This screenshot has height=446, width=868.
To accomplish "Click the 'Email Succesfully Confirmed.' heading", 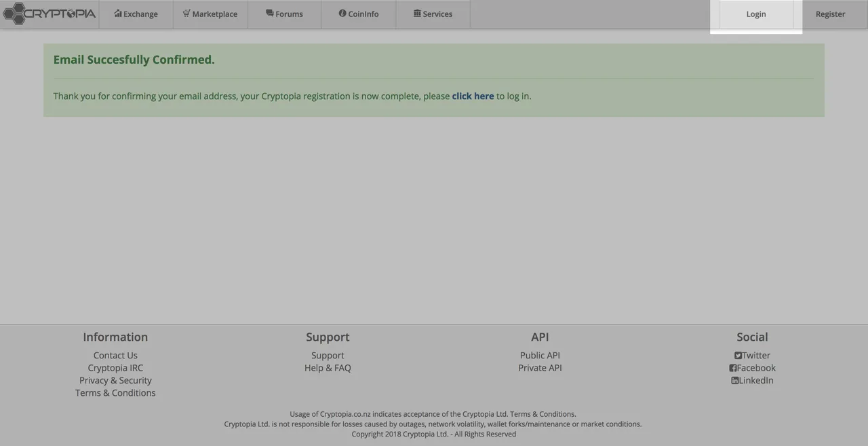I will tap(134, 60).
